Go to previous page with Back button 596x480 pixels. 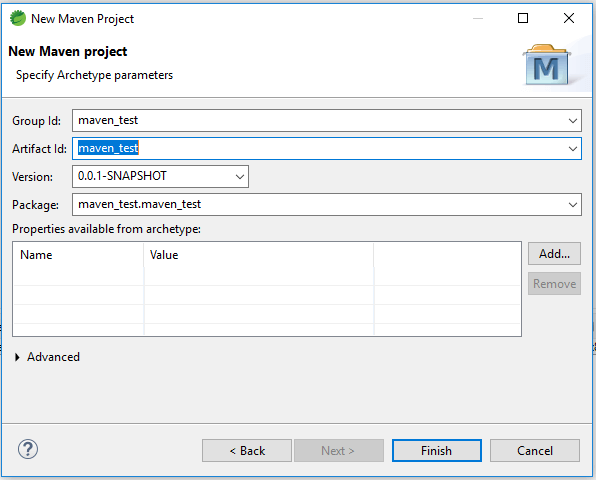(247, 451)
